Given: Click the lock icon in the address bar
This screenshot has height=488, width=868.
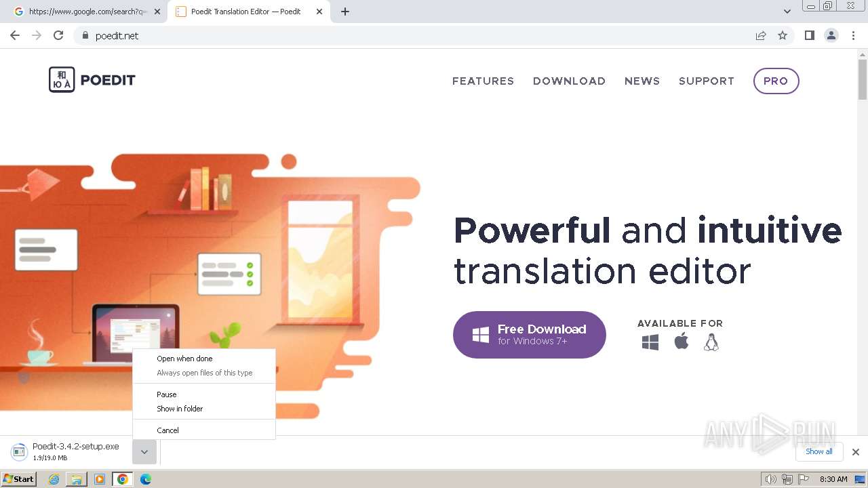Looking at the screenshot, I should (x=85, y=35).
